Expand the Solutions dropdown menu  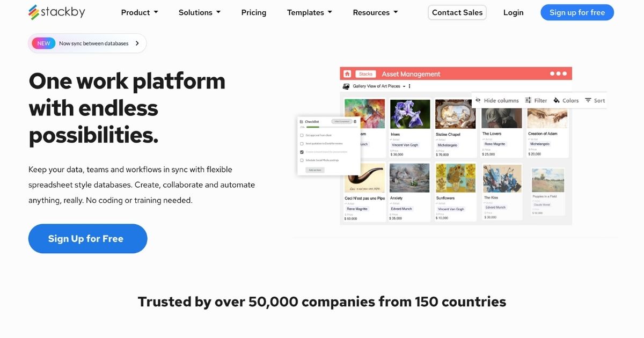tap(200, 12)
